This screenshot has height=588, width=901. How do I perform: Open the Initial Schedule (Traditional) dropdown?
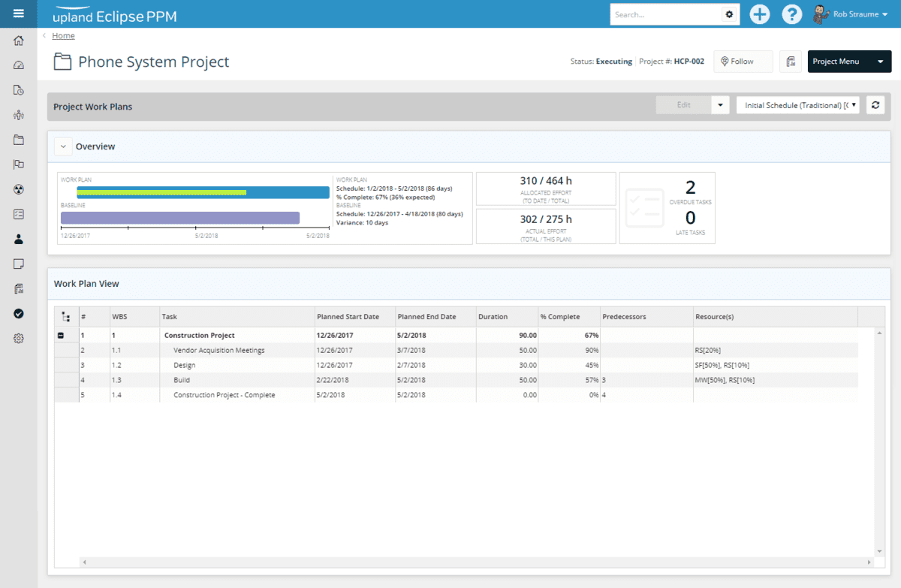tap(797, 104)
